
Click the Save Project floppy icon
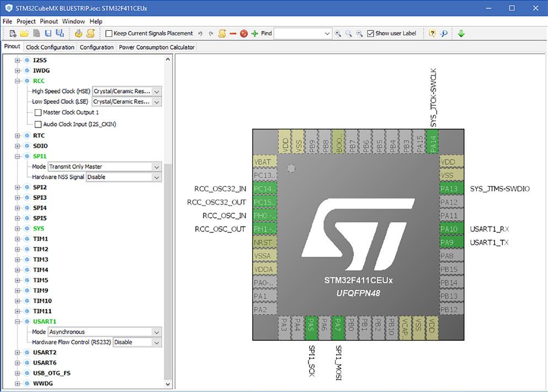point(48,34)
